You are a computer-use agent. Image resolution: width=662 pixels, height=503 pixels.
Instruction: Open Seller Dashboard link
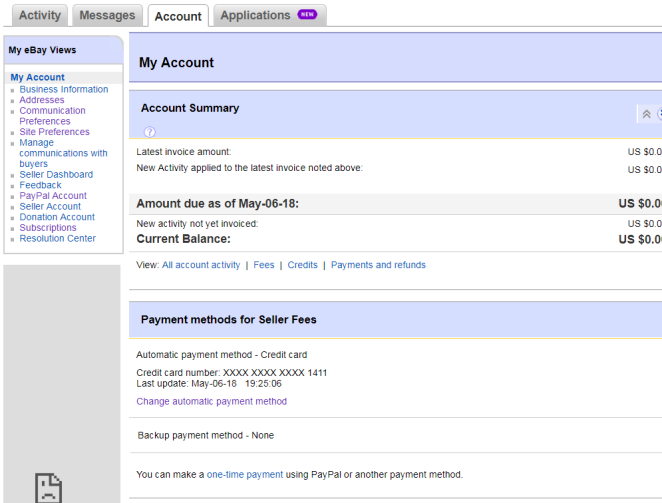click(56, 175)
